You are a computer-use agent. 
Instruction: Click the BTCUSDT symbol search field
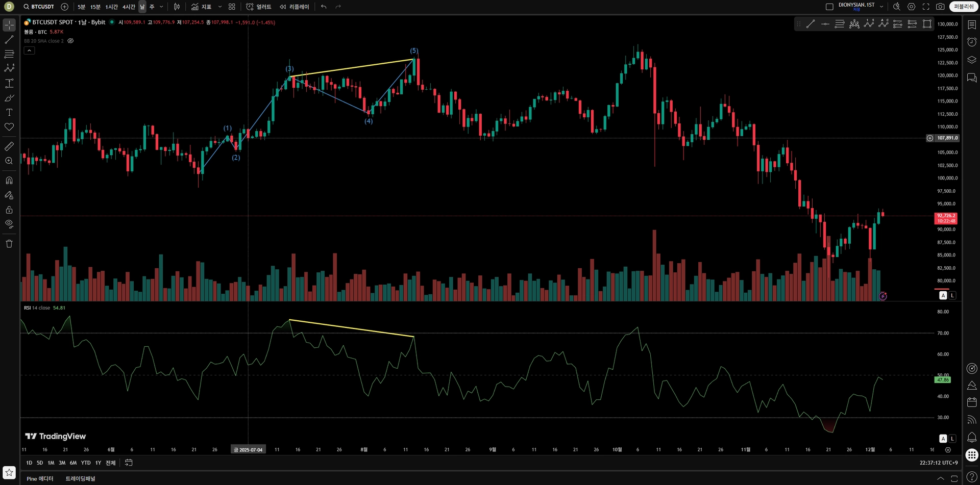click(x=39, y=7)
